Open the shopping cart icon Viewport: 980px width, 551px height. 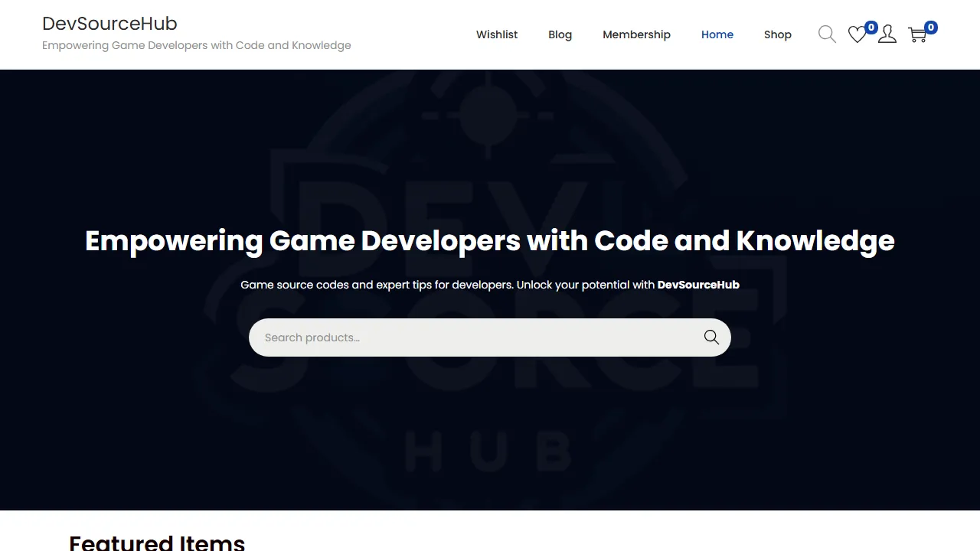[917, 34]
